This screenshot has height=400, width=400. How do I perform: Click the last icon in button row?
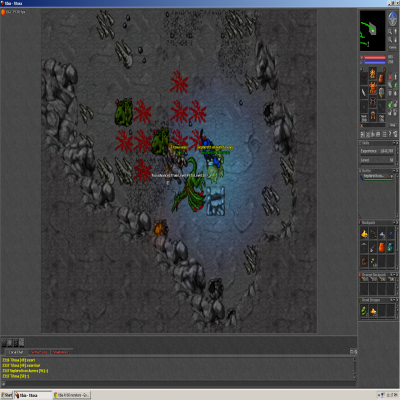click(395, 134)
